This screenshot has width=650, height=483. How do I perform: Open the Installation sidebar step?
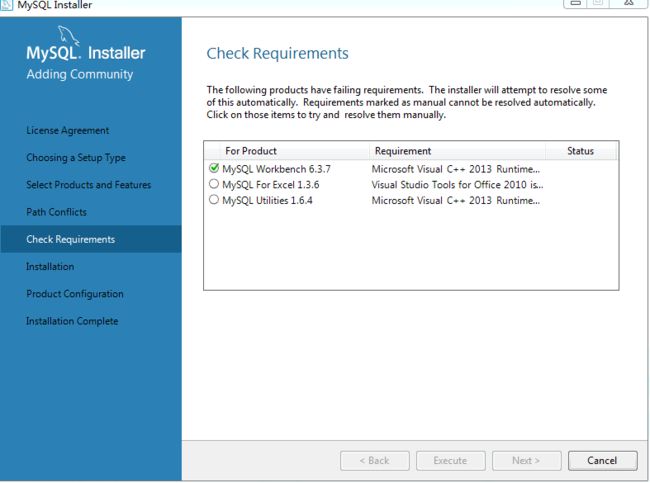pos(50,267)
